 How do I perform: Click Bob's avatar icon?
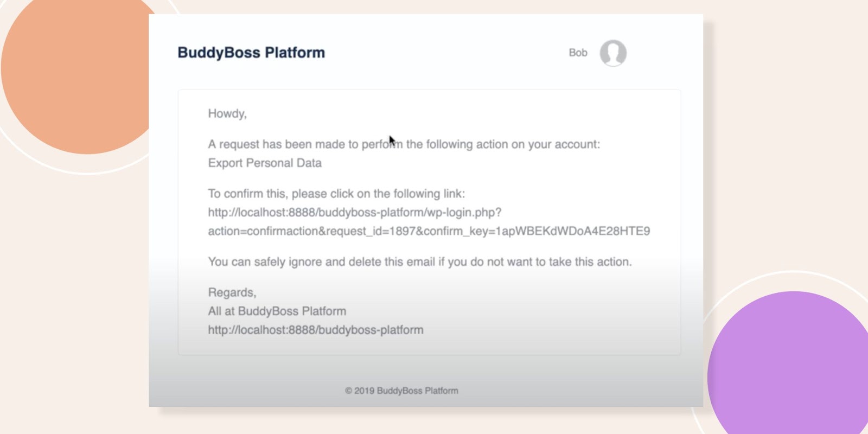(613, 53)
